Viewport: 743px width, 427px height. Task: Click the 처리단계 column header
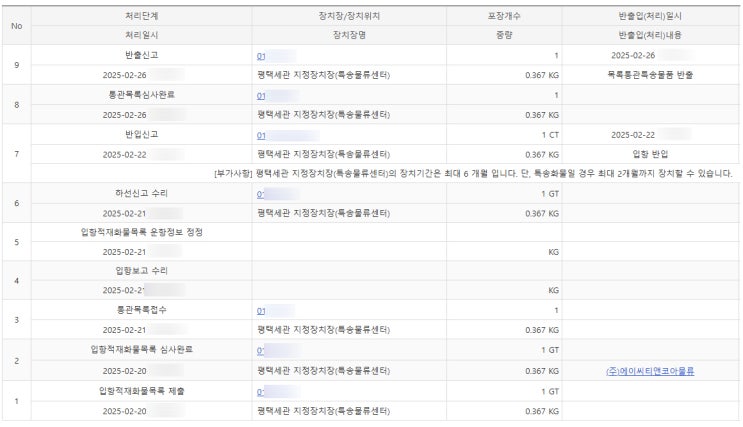142,16
